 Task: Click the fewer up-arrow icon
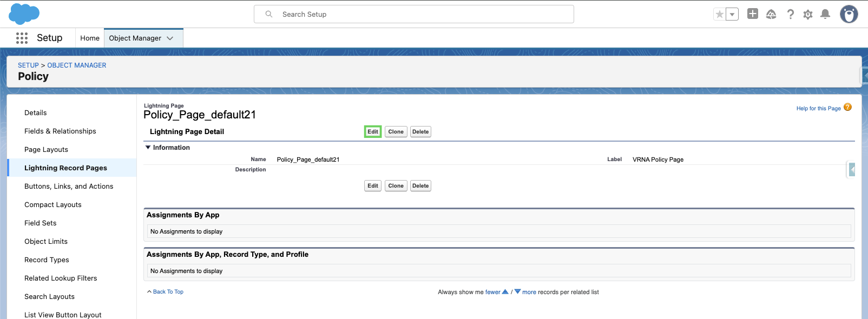505,291
